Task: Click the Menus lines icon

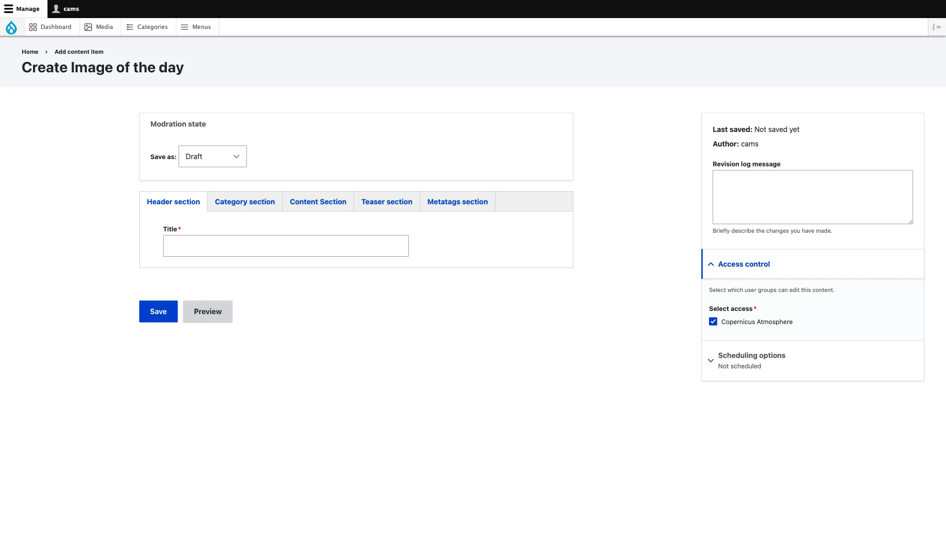Action: click(184, 27)
